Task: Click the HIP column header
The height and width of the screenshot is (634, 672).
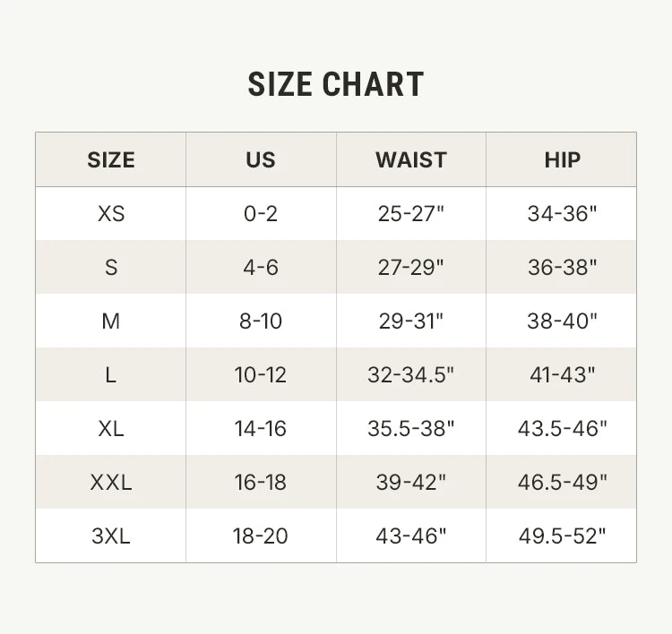Action: pyautogui.click(x=562, y=160)
